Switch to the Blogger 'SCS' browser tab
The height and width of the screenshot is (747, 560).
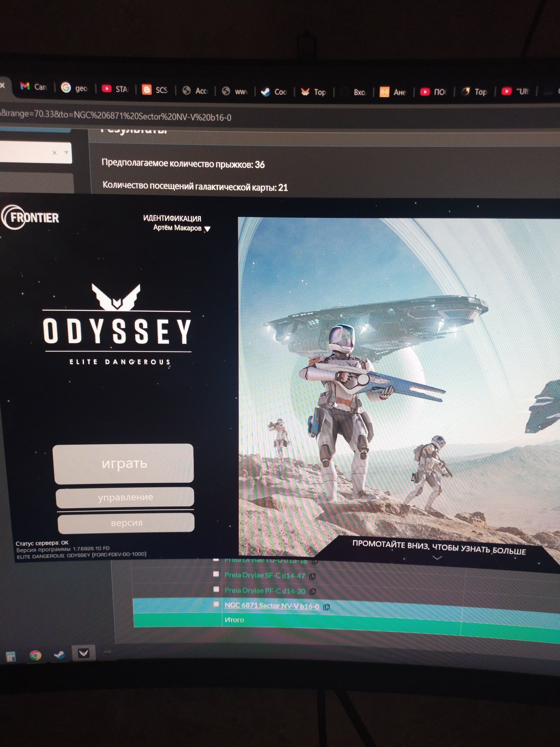(155, 90)
